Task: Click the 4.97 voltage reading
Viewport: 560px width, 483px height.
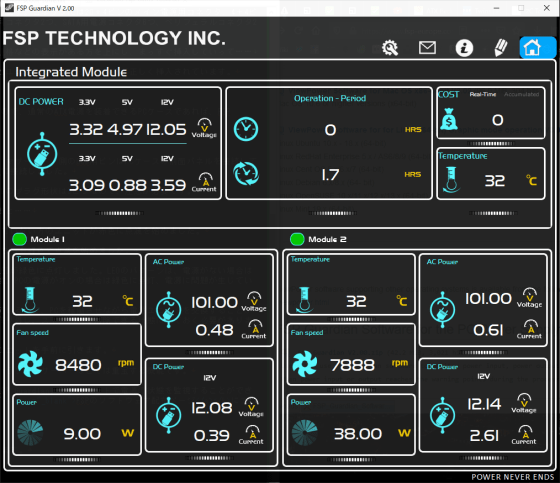Action: coord(125,129)
